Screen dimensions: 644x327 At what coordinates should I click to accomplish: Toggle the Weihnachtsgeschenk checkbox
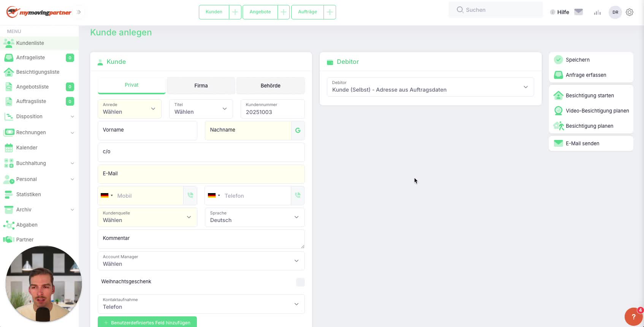[x=300, y=282]
